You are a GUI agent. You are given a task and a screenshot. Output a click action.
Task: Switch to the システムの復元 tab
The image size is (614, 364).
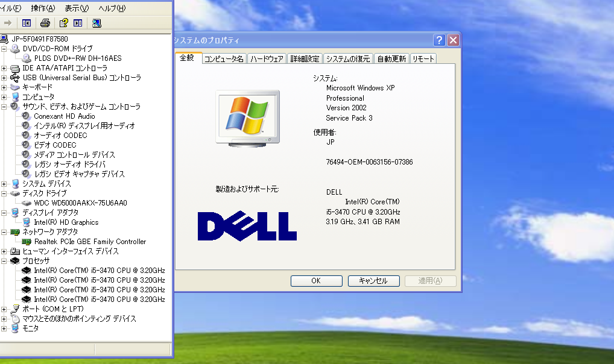click(x=348, y=59)
